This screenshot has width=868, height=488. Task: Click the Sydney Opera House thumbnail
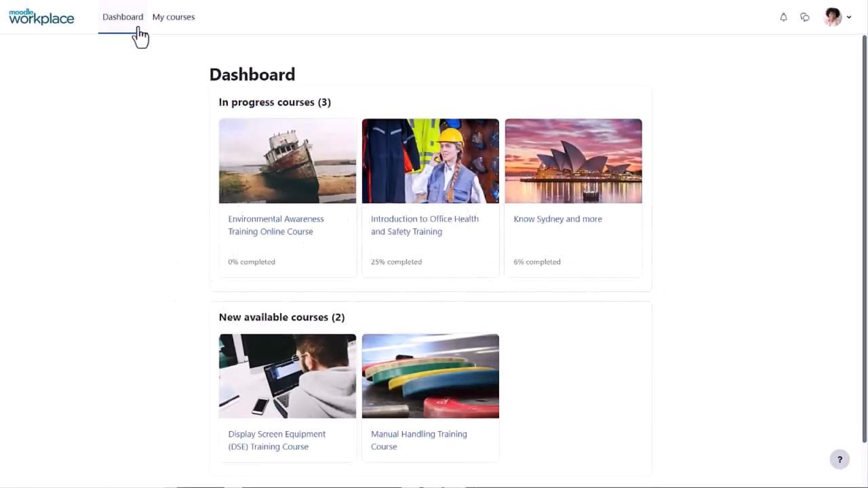tap(573, 161)
